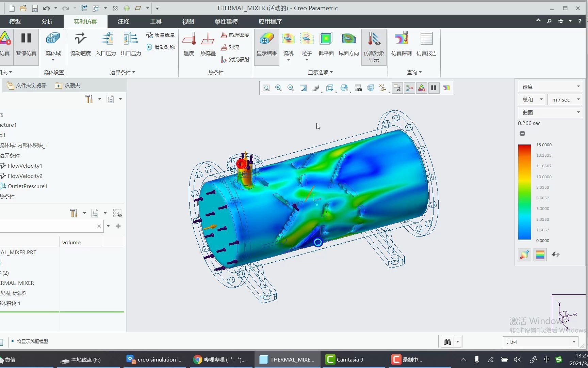588x368 pixels.
Task: Switch to the 模型 (Model) ribbon tab
Action: pos(15,21)
